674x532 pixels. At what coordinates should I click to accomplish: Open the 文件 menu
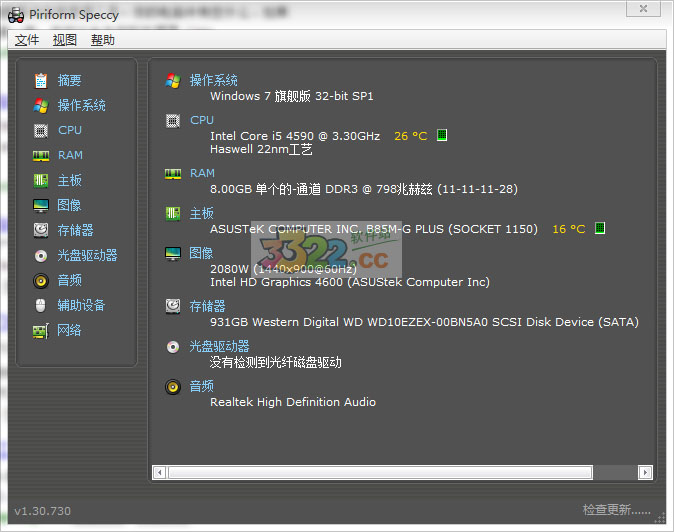(27, 40)
